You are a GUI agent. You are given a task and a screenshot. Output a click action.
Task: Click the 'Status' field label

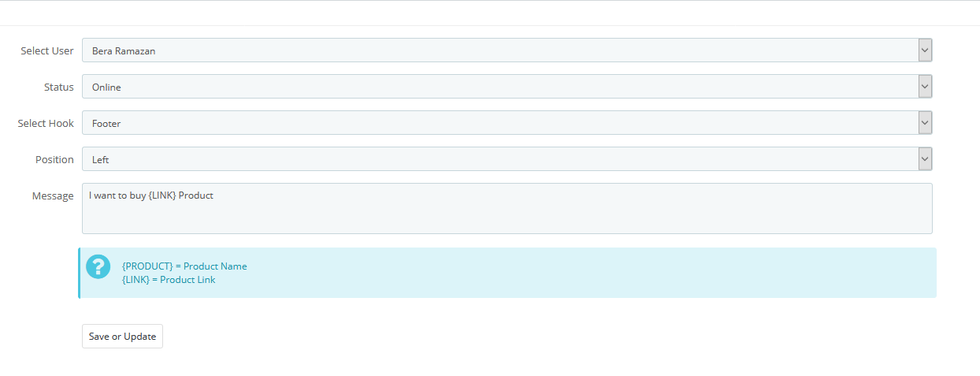pyautogui.click(x=59, y=87)
